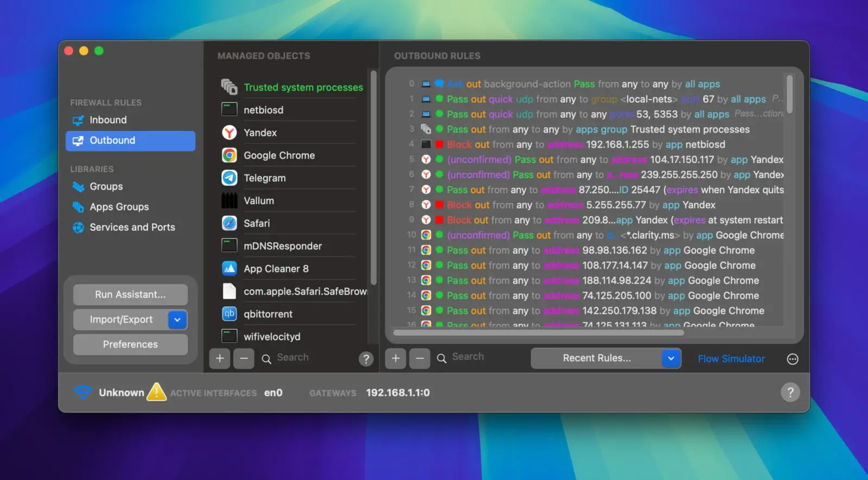The width and height of the screenshot is (868, 480).
Task: Open the Services and Ports library
Action: (x=132, y=228)
